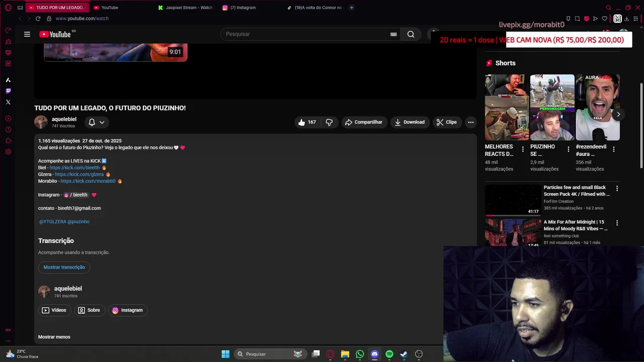The image size is (644, 362).
Task: Open the M extension icon
Action: (x=617, y=19)
